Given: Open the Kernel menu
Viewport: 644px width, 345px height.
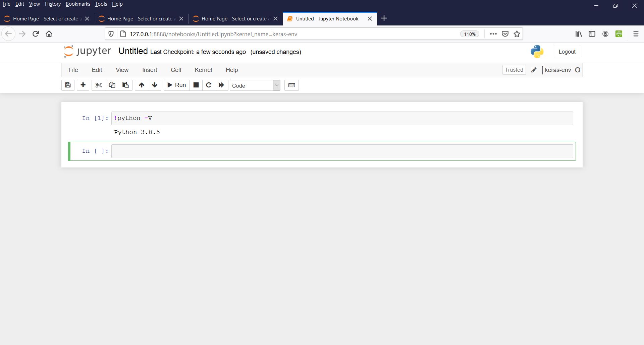Looking at the screenshot, I should [x=203, y=70].
